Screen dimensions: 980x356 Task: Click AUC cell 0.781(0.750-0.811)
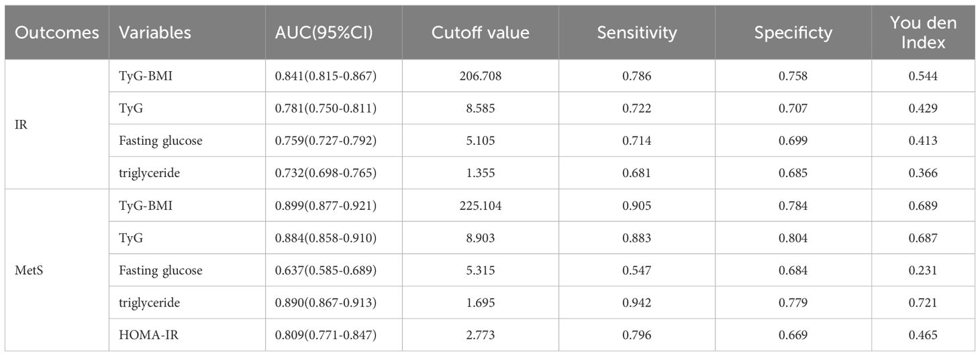[322, 109]
